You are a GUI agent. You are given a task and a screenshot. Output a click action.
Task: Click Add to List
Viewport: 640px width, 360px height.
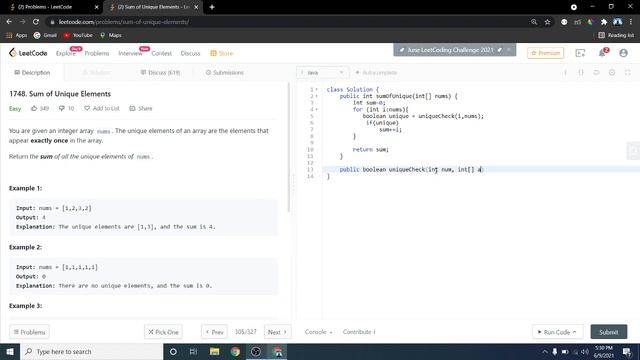point(102,108)
